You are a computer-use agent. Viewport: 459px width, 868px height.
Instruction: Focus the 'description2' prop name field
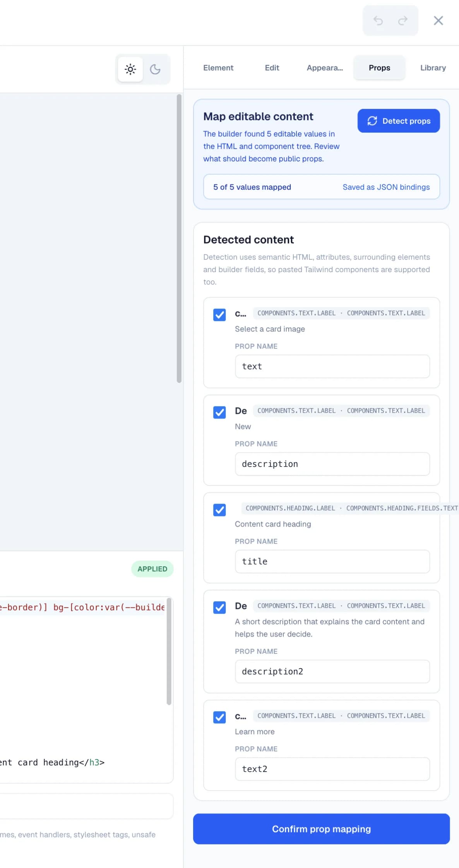(x=332, y=671)
